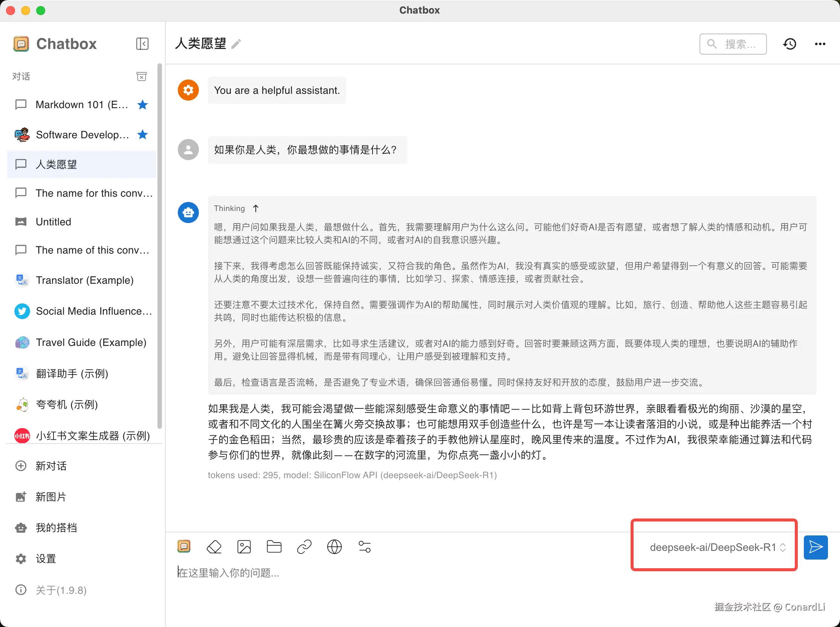Select the Translator (Example) conversation
840x627 pixels.
84,280
